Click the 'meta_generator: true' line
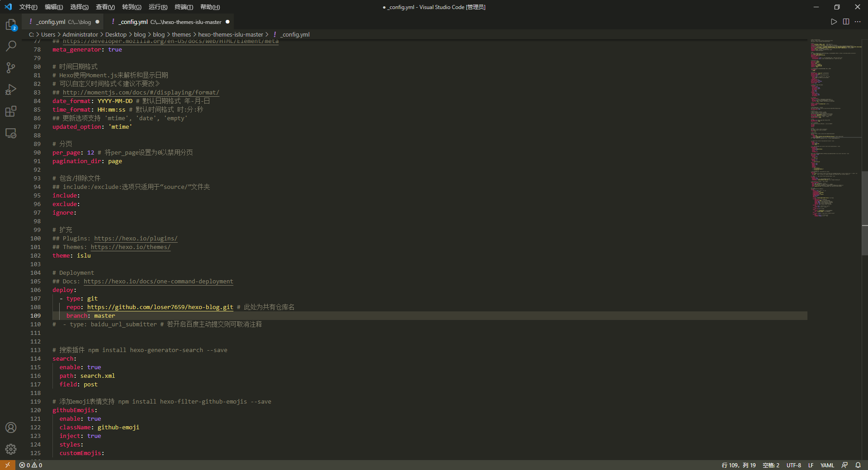The width and height of the screenshot is (868, 470). click(87, 50)
